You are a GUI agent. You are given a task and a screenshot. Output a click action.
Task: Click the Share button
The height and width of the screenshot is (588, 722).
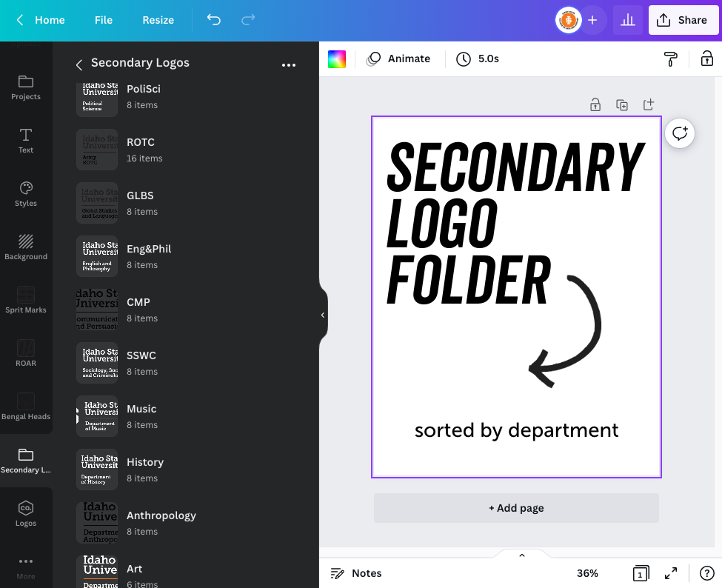pyautogui.click(x=682, y=20)
